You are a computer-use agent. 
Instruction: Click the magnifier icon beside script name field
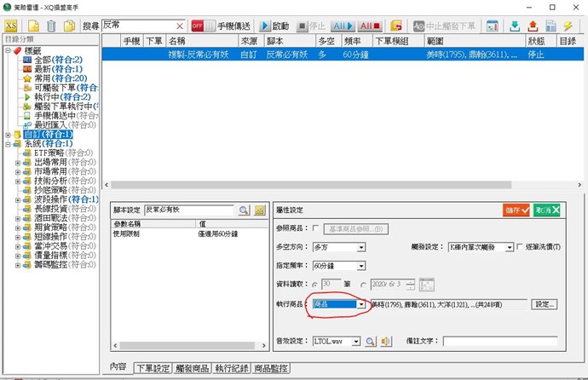click(x=244, y=210)
